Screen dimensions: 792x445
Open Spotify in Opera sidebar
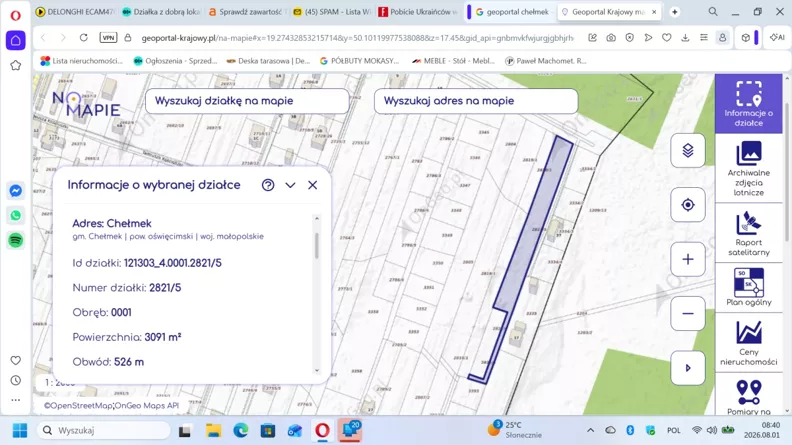pyautogui.click(x=16, y=240)
